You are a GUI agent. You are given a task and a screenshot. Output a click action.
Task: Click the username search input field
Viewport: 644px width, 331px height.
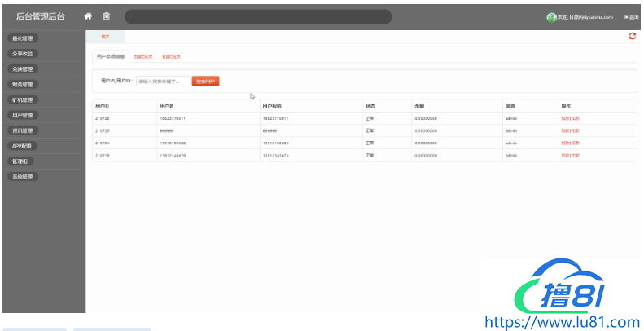[x=163, y=81]
